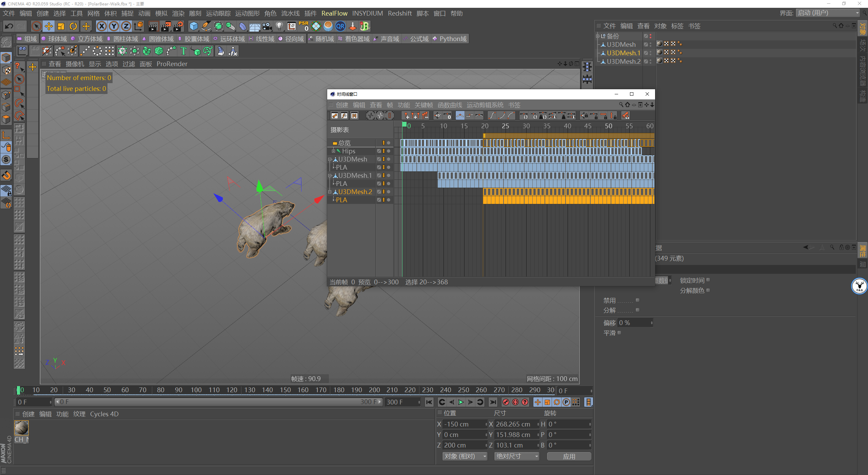
Task: Click the Undo arrow icon
Action: (9, 26)
